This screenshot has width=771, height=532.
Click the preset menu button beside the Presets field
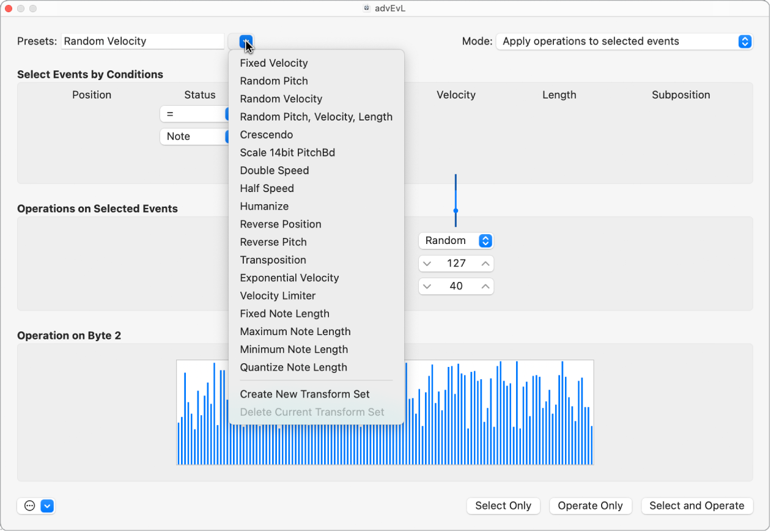point(245,41)
